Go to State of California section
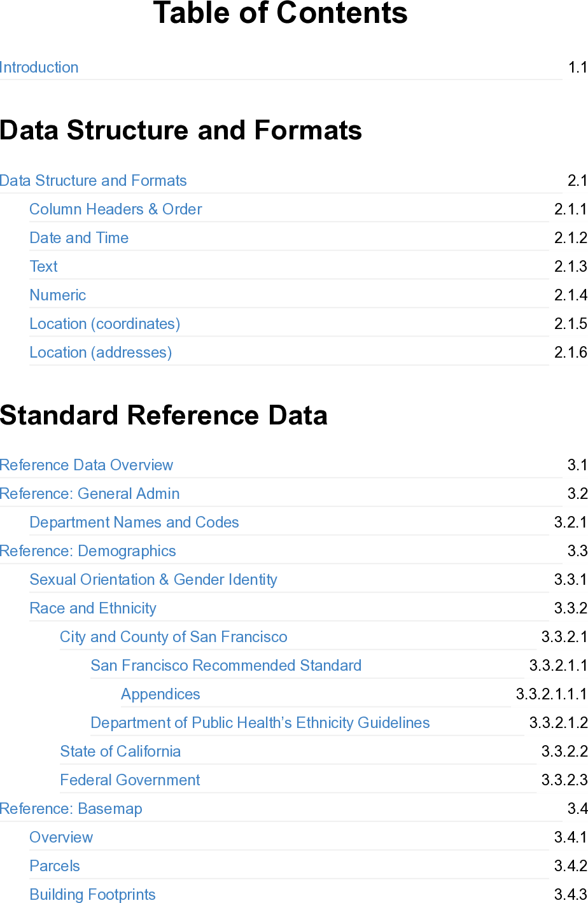Screen dimensions: 588x903 120,752
